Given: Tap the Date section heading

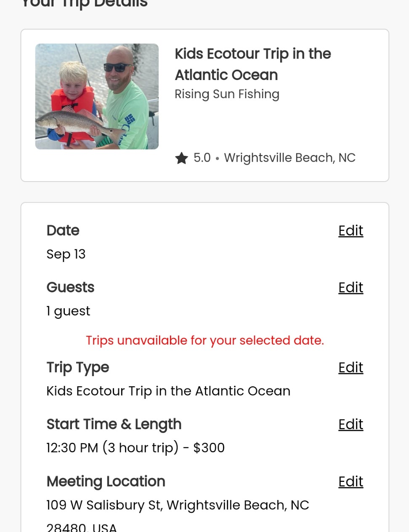Looking at the screenshot, I should click(x=63, y=230).
